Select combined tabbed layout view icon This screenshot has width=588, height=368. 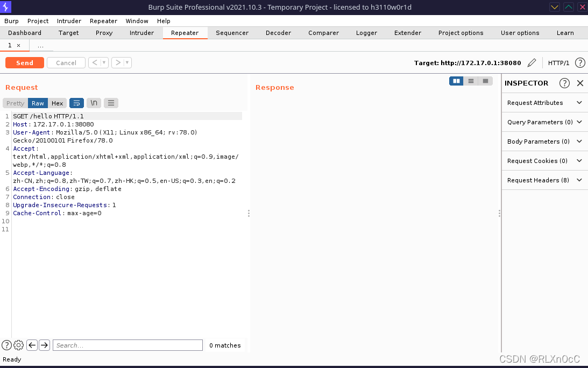485,81
